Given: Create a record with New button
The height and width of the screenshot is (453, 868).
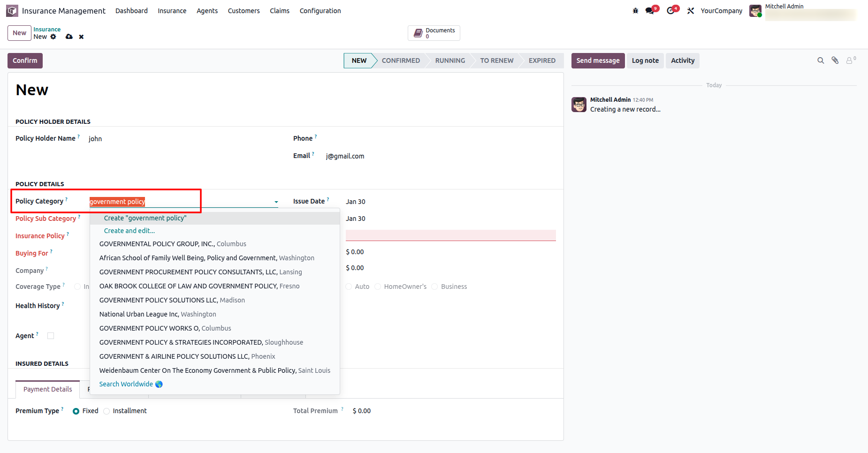Looking at the screenshot, I should [19, 33].
